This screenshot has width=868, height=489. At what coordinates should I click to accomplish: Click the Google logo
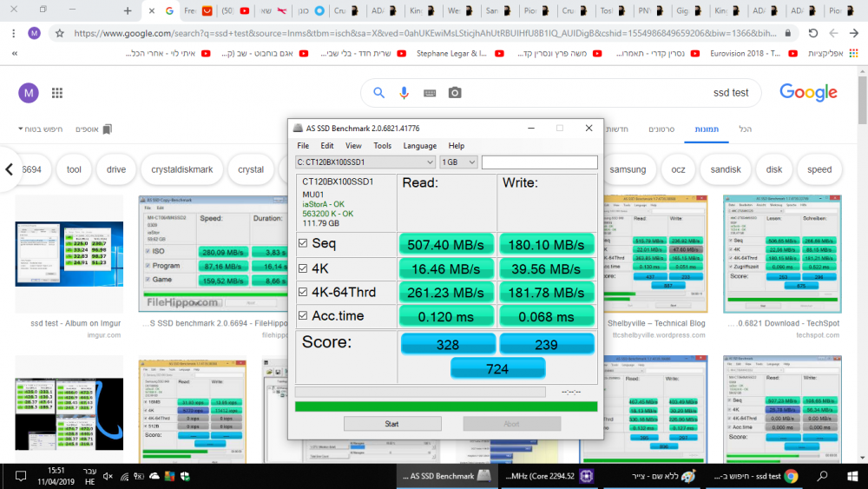808,92
